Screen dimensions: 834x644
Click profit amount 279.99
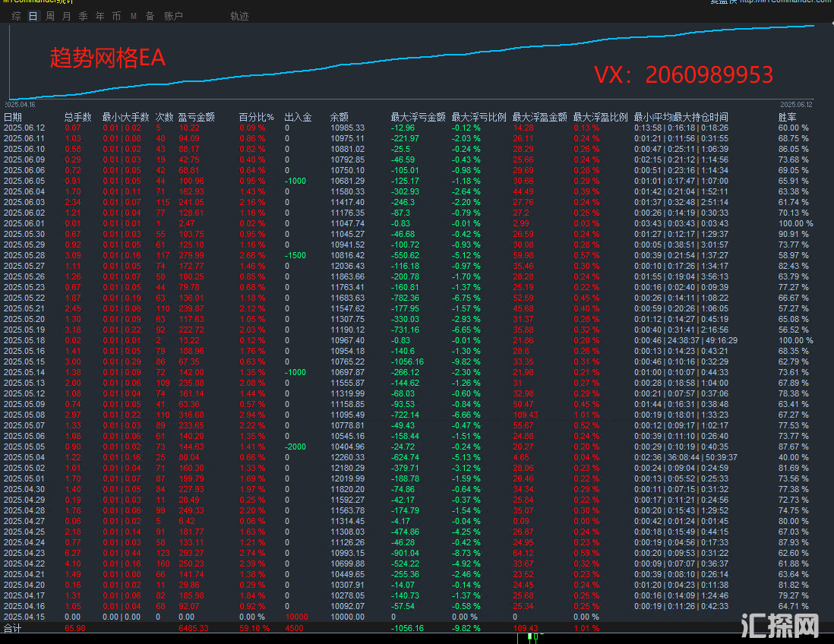(191, 255)
